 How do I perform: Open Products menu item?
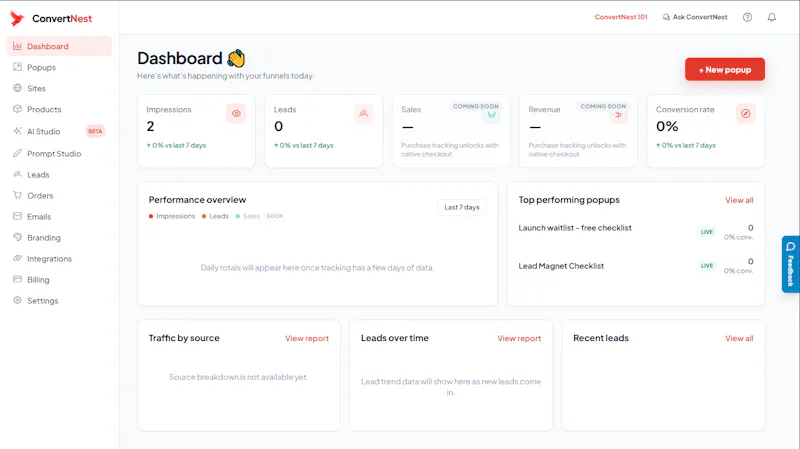[59, 109]
